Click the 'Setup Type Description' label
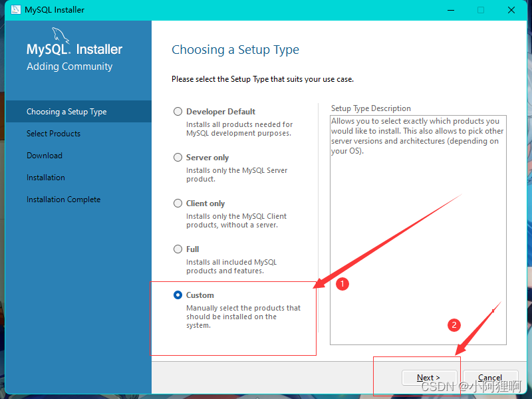Image resolution: width=532 pixels, height=399 pixels. (x=371, y=108)
